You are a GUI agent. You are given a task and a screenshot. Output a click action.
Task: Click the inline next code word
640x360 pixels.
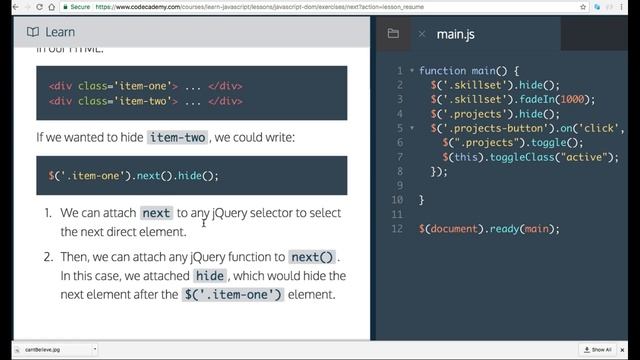click(156, 213)
